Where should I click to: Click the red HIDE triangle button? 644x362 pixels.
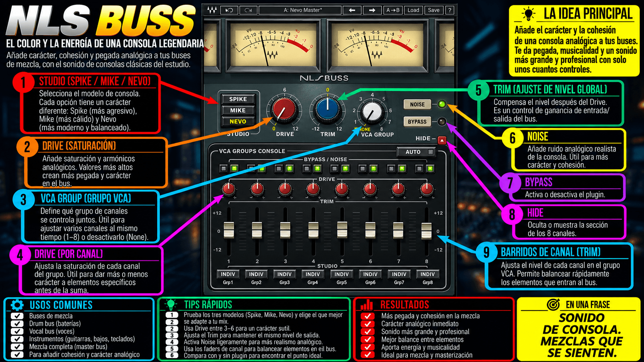[442, 140]
